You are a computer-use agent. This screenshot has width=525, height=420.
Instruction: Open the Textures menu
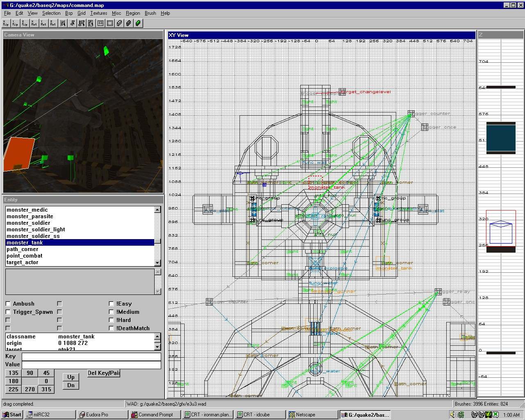tap(98, 13)
